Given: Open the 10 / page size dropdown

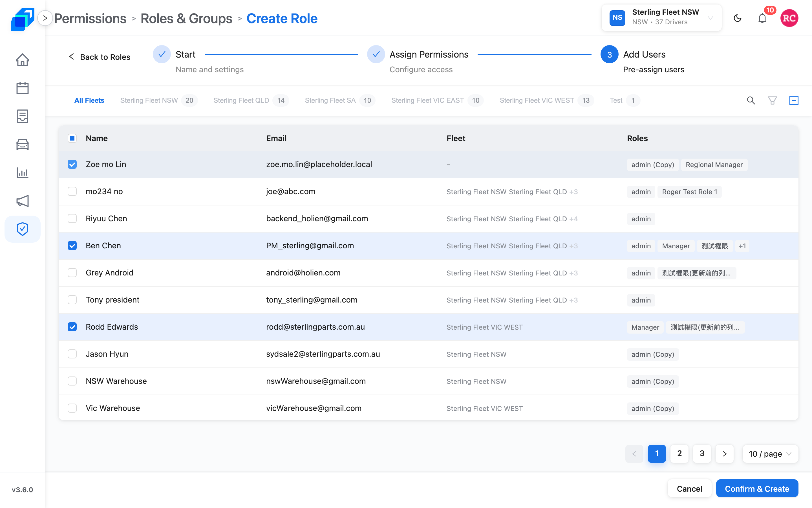Looking at the screenshot, I should pyautogui.click(x=770, y=454).
